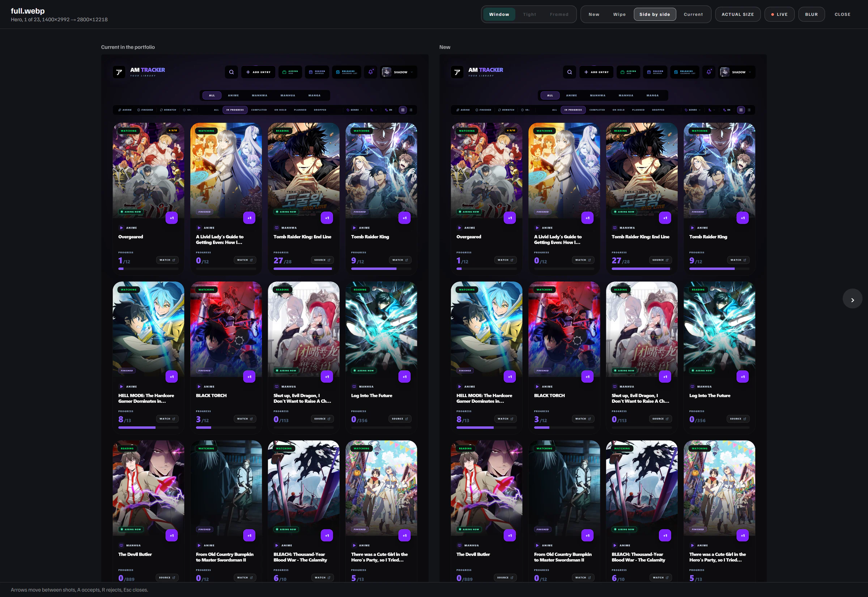Viewport: 868px width, 597px height.
Task: Switch to the Wipe comparison mode
Action: tap(620, 14)
